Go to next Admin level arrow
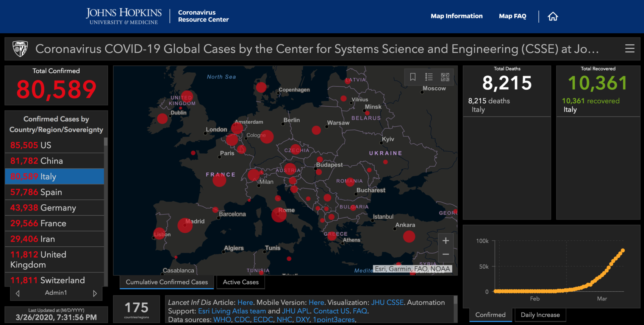644x325 pixels. tap(95, 293)
